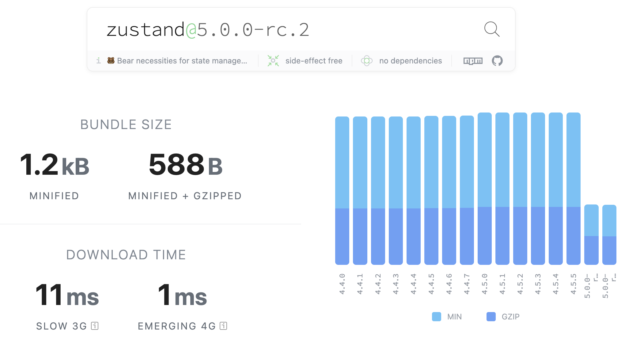Click the bear emoji in description

coord(111,61)
